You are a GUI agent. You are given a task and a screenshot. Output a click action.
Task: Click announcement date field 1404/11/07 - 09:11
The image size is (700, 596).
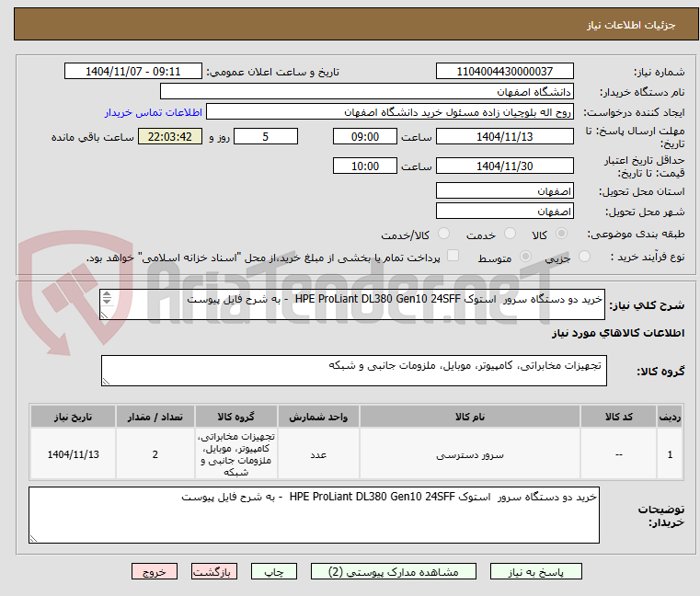pyautogui.click(x=133, y=72)
